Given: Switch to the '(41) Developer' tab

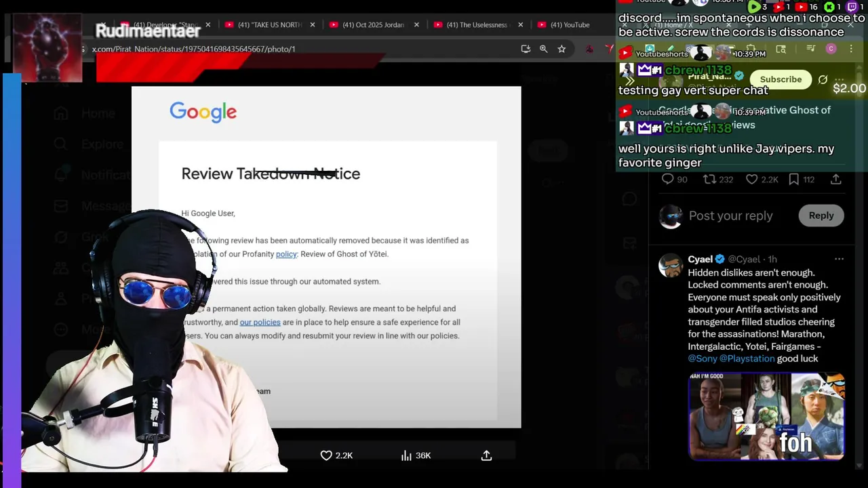Looking at the screenshot, I should click(164, 25).
